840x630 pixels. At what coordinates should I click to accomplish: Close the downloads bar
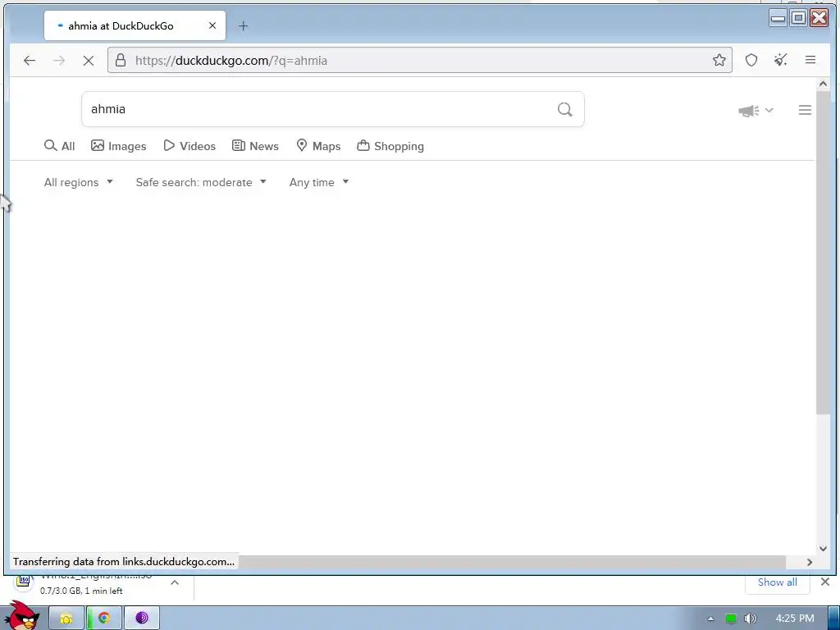coord(825,582)
